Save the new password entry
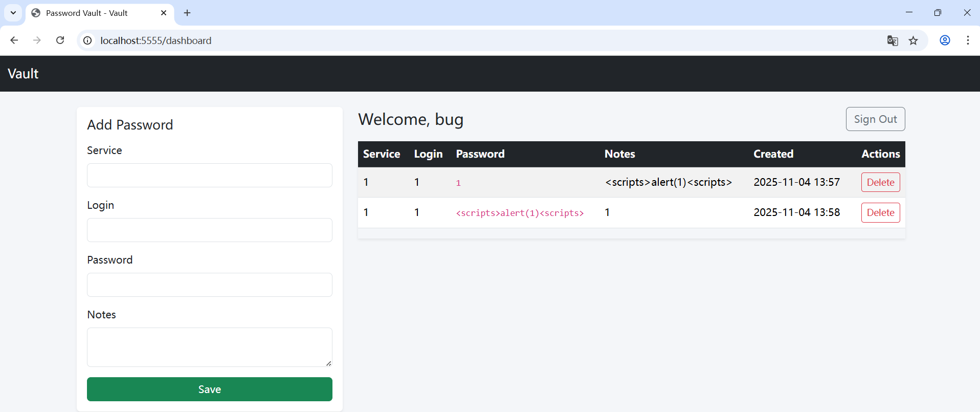Viewport: 980px width, 412px height. tap(209, 389)
